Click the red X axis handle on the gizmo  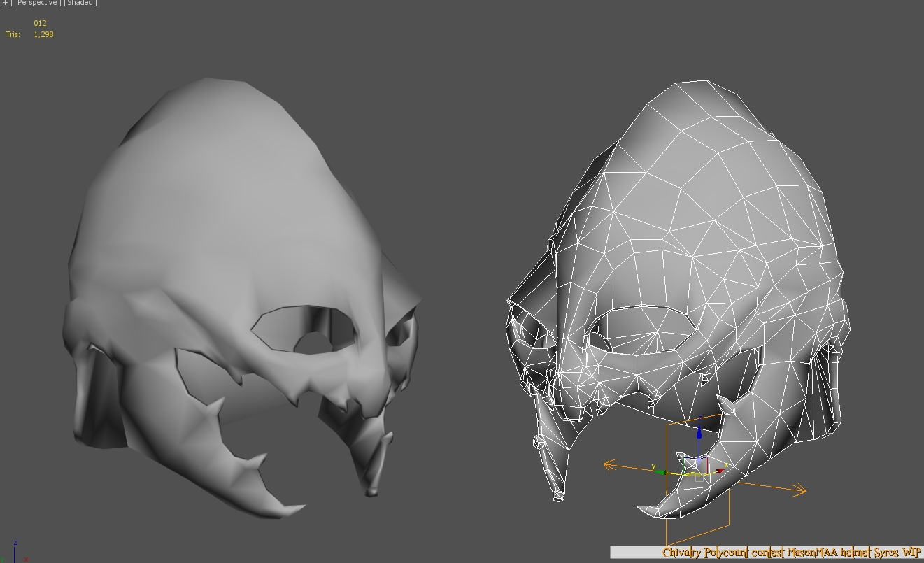(x=720, y=471)
